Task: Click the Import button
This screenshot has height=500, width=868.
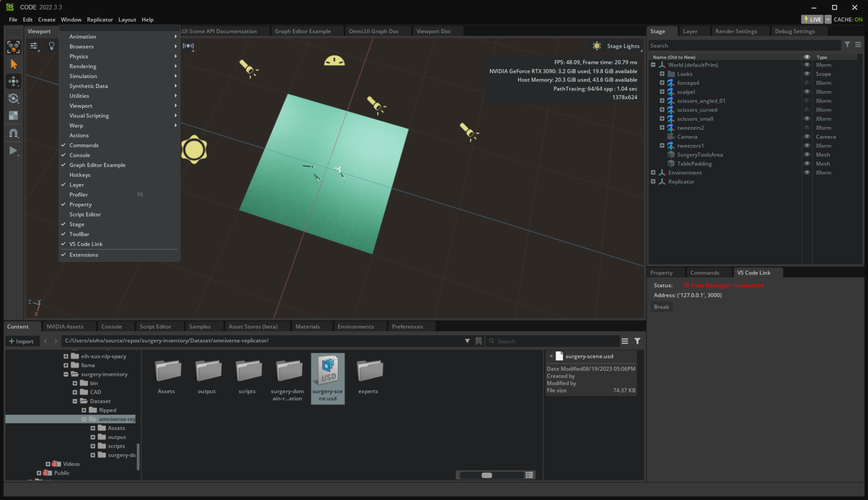Action: click(21, 341)
